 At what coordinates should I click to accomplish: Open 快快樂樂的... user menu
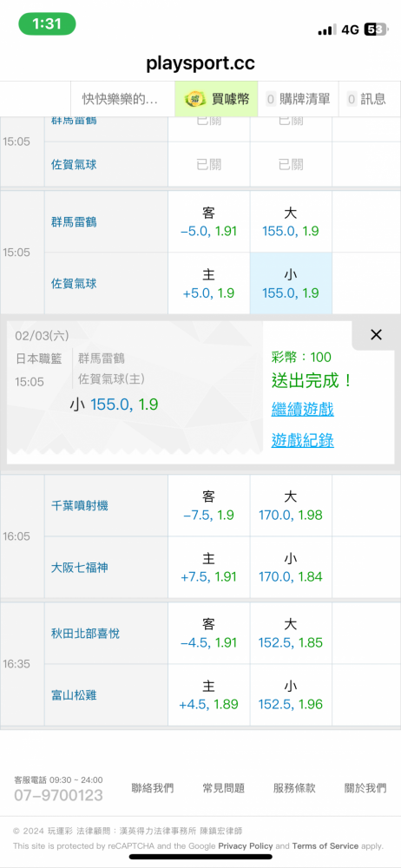120,99
